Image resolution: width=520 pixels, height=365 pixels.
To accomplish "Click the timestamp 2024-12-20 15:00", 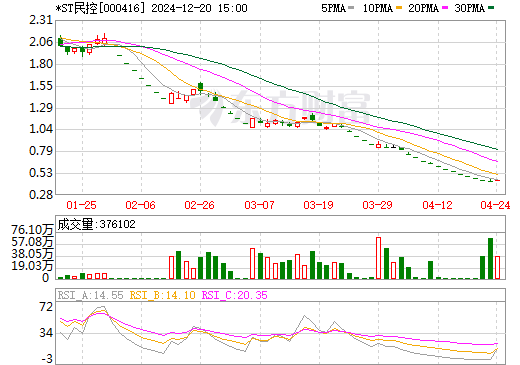I will click(199, 8).
